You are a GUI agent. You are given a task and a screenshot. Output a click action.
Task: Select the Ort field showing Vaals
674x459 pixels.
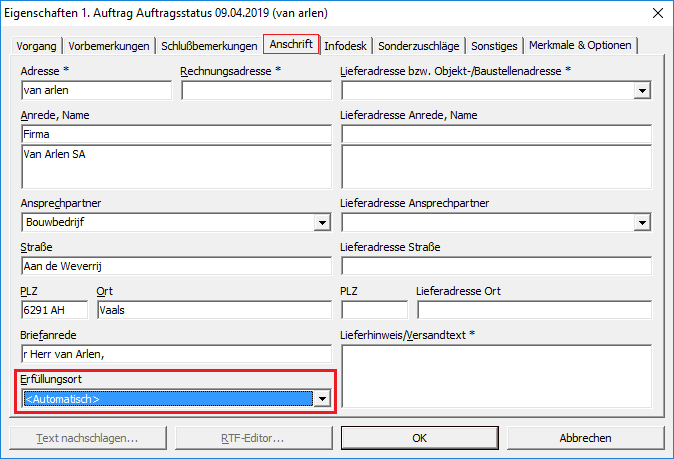tap(213, 310)
